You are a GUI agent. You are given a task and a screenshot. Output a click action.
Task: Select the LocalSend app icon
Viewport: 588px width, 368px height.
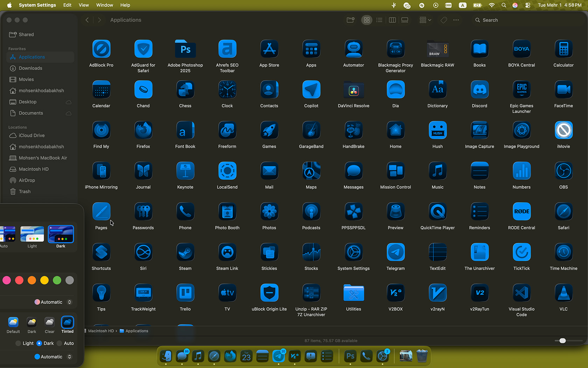coord(227,171)
